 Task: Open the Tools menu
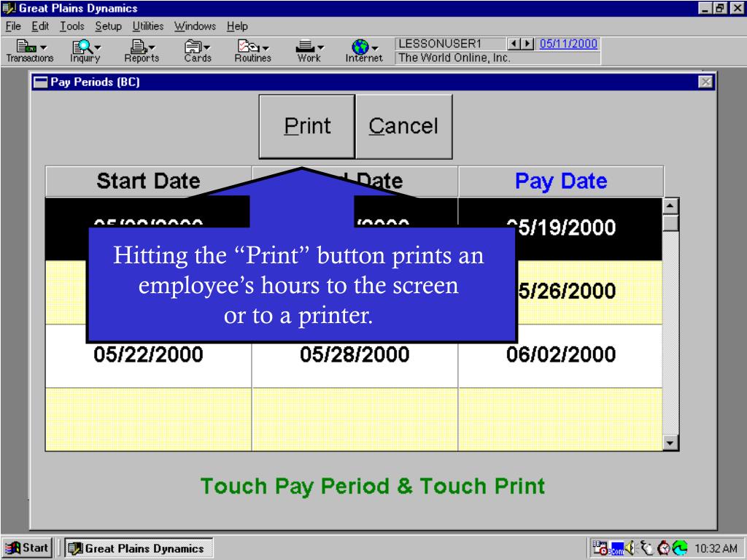pos(71,26)
